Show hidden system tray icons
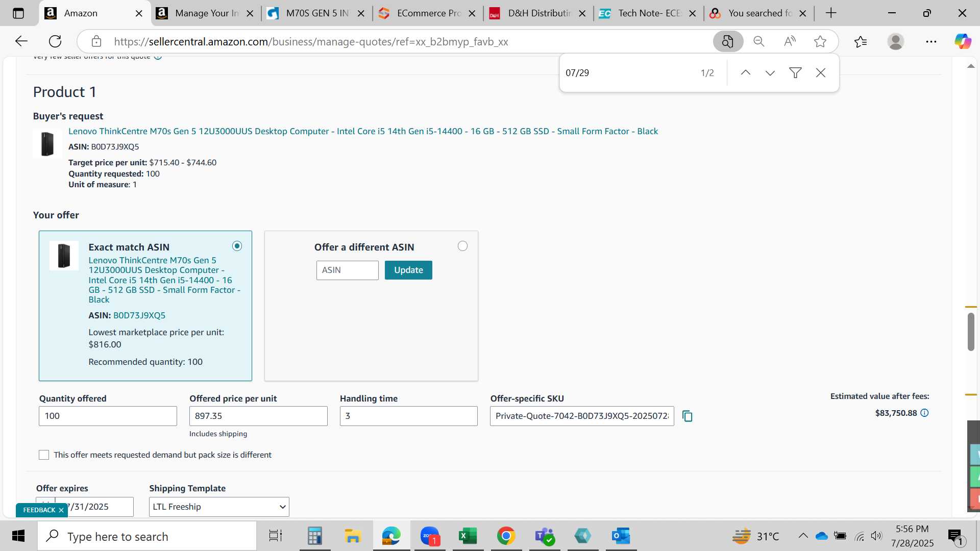The width and height of the screenshot is (980, 551). tap(803, 536)
